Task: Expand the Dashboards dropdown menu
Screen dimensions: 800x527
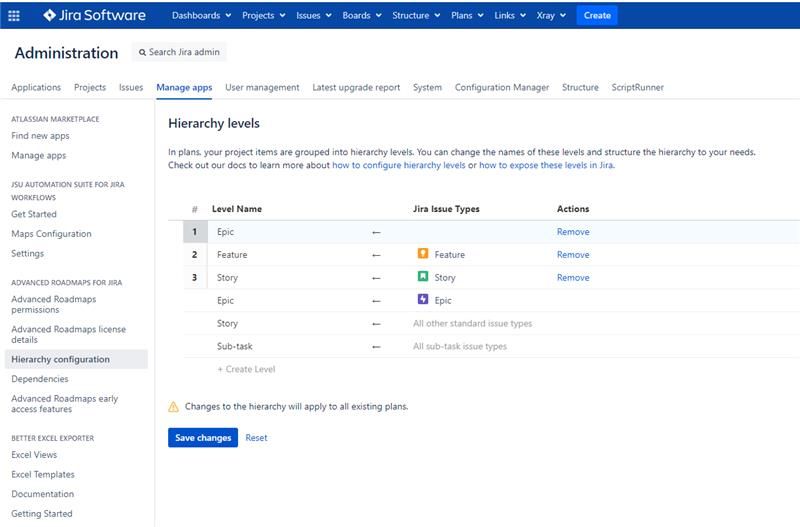Action: point(201,15)
